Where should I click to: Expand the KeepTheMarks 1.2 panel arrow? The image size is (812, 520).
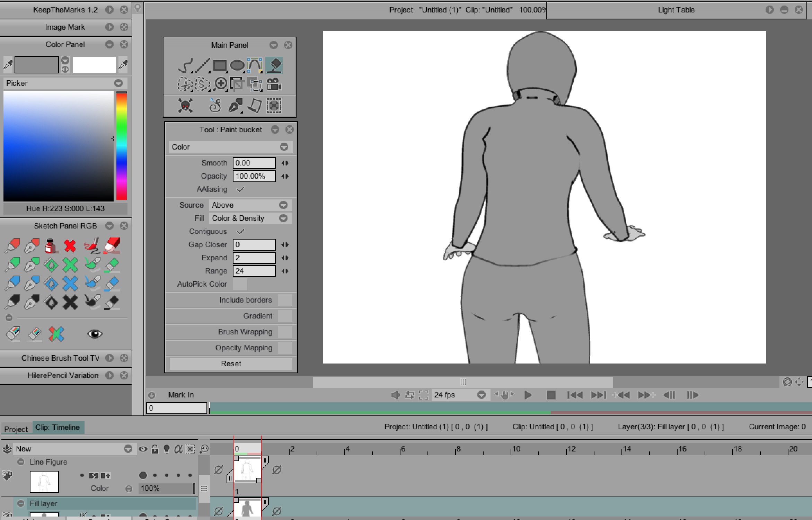click(109, 10)
